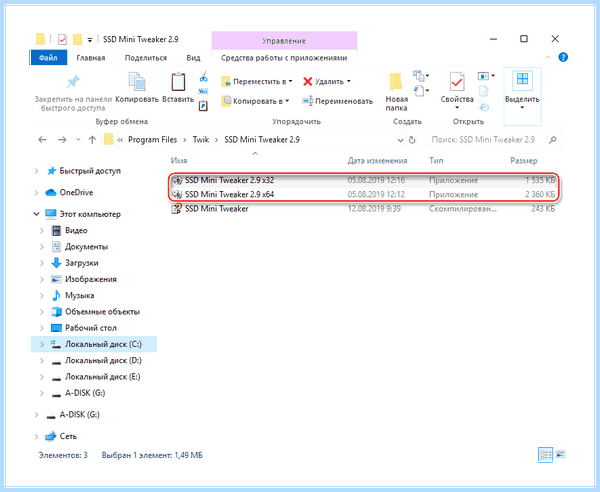Open the Файл menu tab

tap(48, 58)
